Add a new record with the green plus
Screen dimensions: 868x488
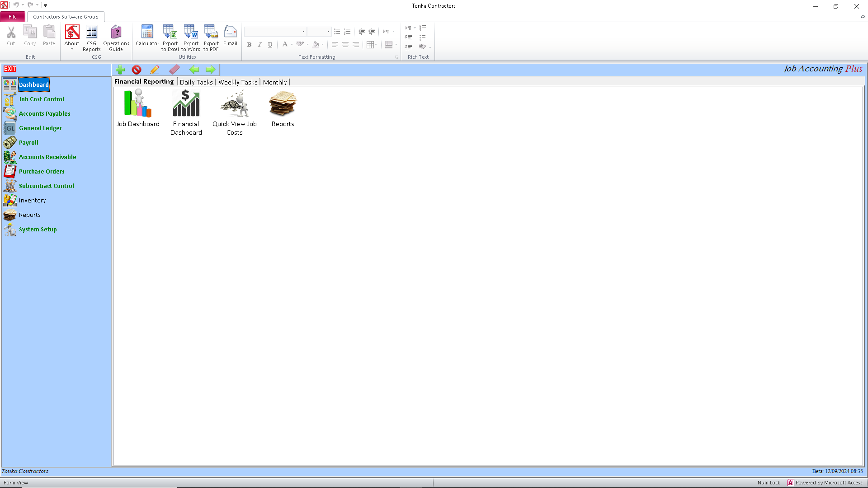[x=120, y=70]
